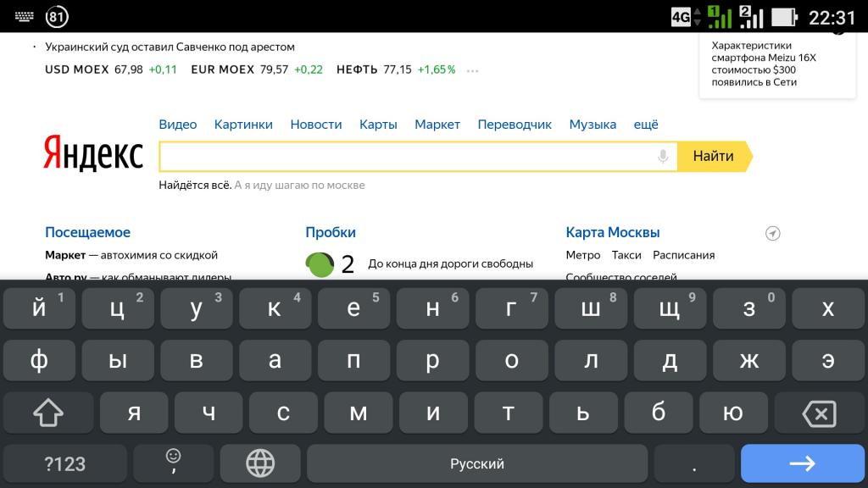Tap the green traffic level indicator

pyautogui.click(x=320, y=264)
